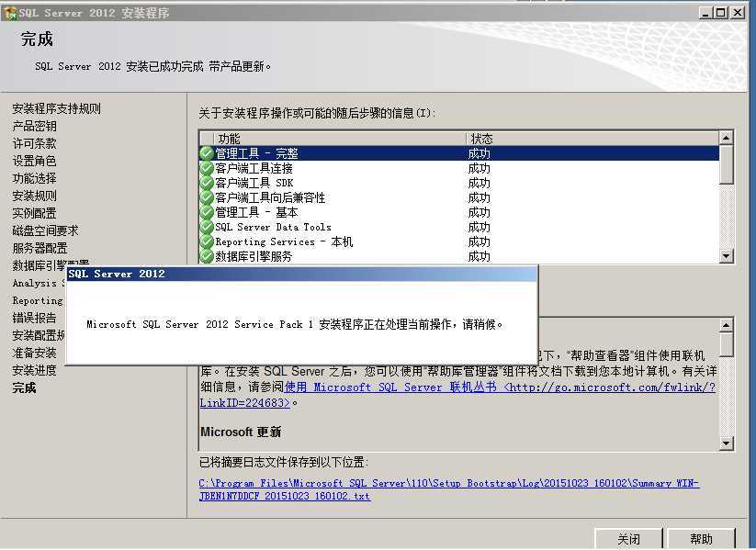
Task: Click check icon for 管理工具 - 基本 row
Action: click(207, 212)
